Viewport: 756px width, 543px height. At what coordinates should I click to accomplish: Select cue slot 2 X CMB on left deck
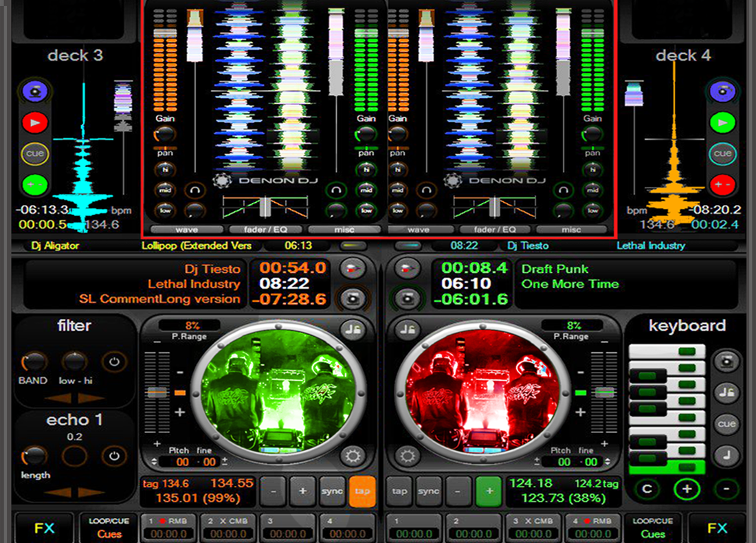tap(227, 528)
